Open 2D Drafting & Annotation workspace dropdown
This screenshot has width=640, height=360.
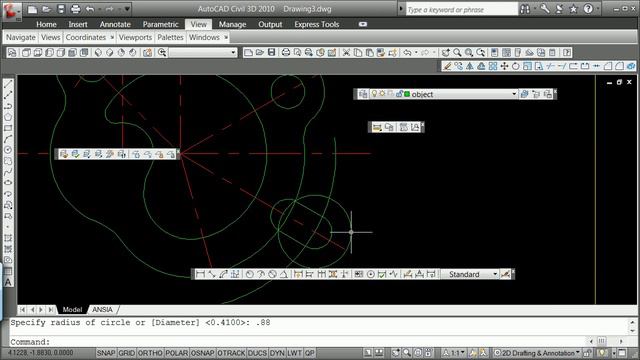(x=578, y=353)
